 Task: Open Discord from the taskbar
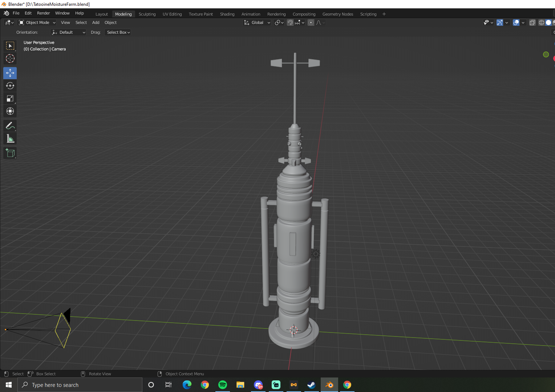258,385
